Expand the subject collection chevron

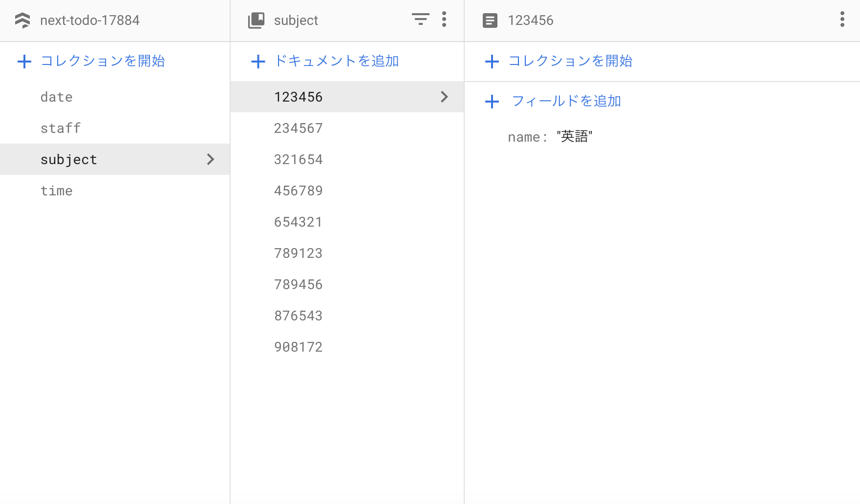click(x=211, y=159)
